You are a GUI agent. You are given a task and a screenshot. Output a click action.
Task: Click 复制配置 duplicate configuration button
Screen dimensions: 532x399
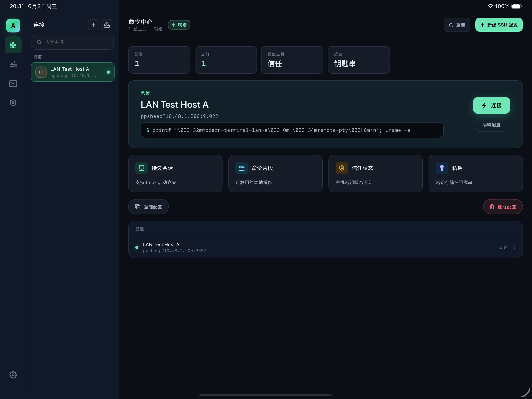148,207
